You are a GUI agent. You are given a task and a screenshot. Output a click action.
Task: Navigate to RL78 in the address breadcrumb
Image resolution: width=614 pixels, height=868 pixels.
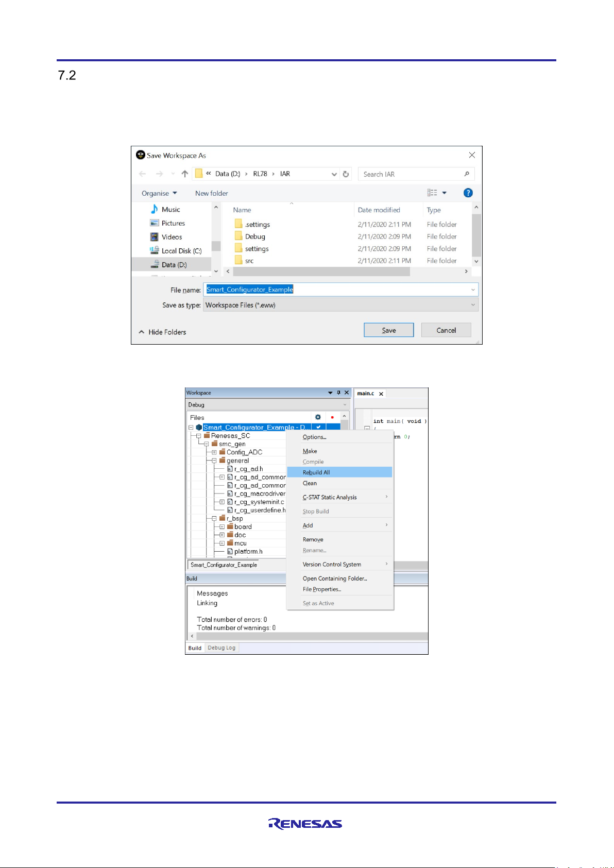[260, 174]
